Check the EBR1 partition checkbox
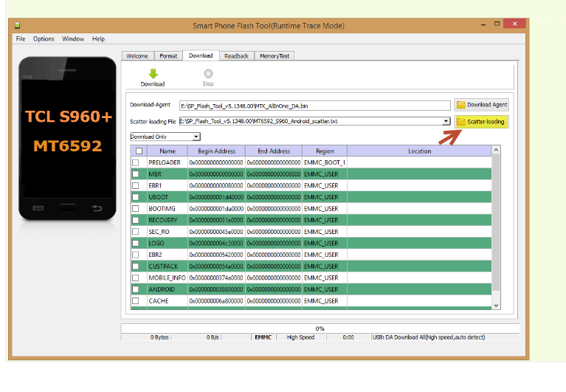566x392 pixels. pyautogui.click(x=135, y=185)
